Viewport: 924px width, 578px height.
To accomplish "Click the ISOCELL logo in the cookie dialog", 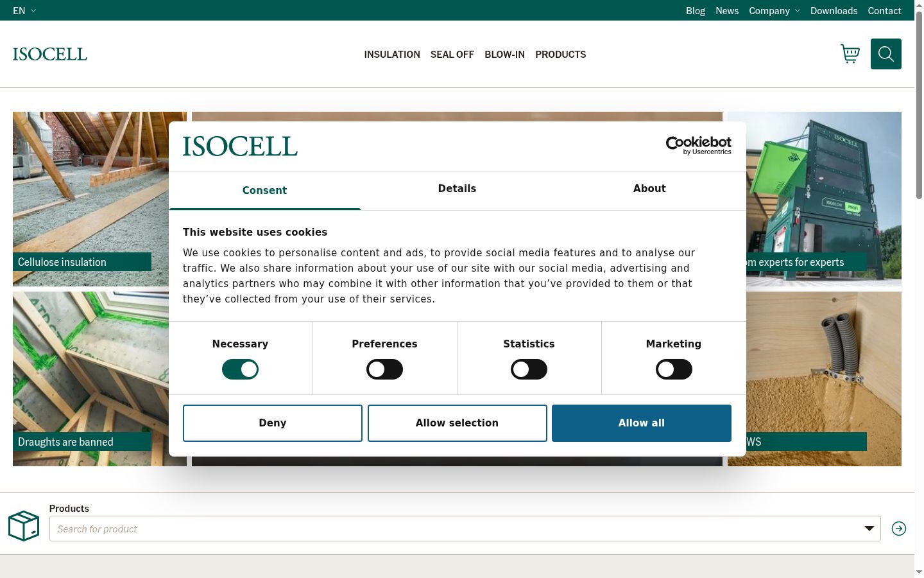I will [x=240, y=146].
